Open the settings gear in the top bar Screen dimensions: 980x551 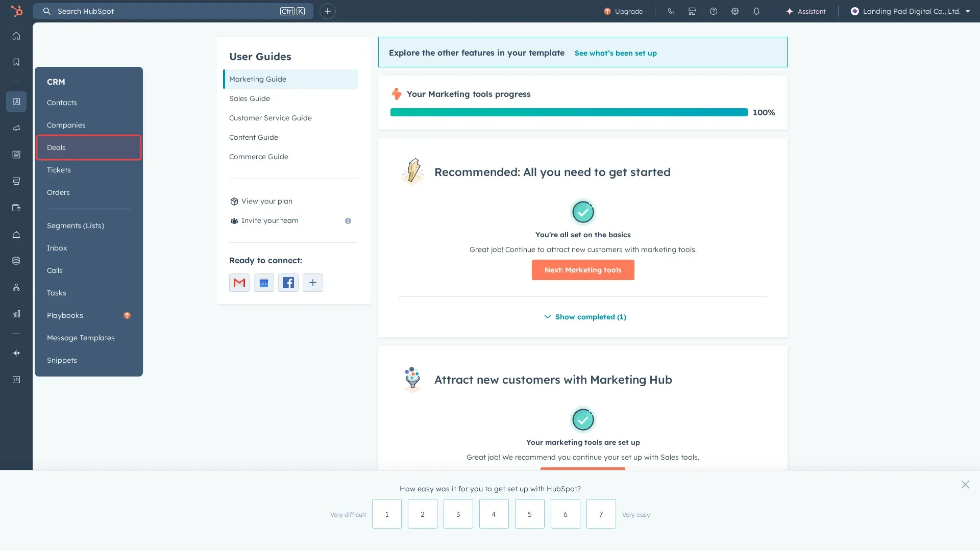coord(735,11)
